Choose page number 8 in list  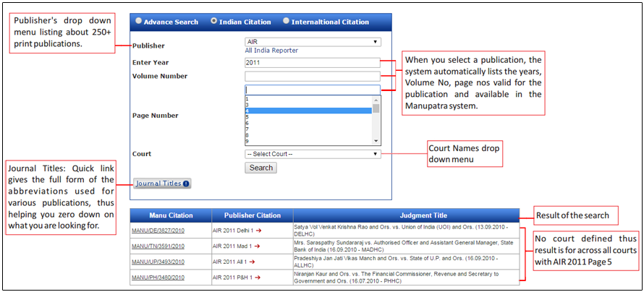coord(308,135)
